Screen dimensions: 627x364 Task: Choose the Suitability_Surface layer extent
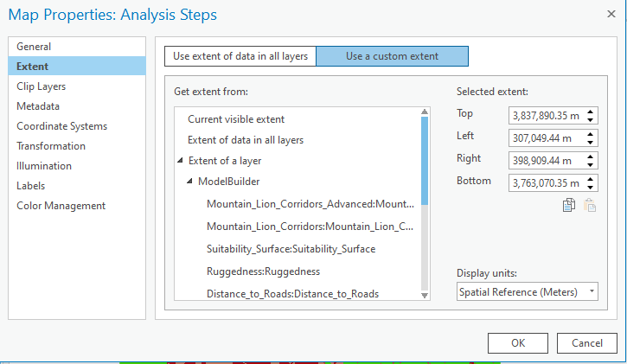[x=291, y=249]
